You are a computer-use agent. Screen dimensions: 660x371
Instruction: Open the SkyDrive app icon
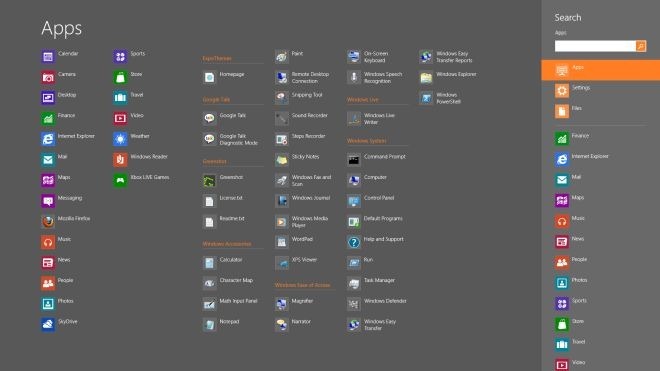[48, 324]
